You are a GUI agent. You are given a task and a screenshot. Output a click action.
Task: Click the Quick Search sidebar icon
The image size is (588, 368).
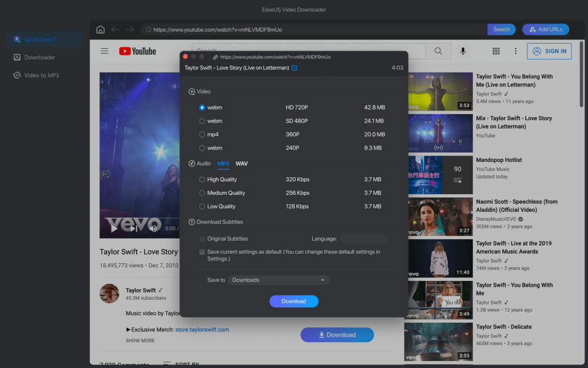click(17, 39)
